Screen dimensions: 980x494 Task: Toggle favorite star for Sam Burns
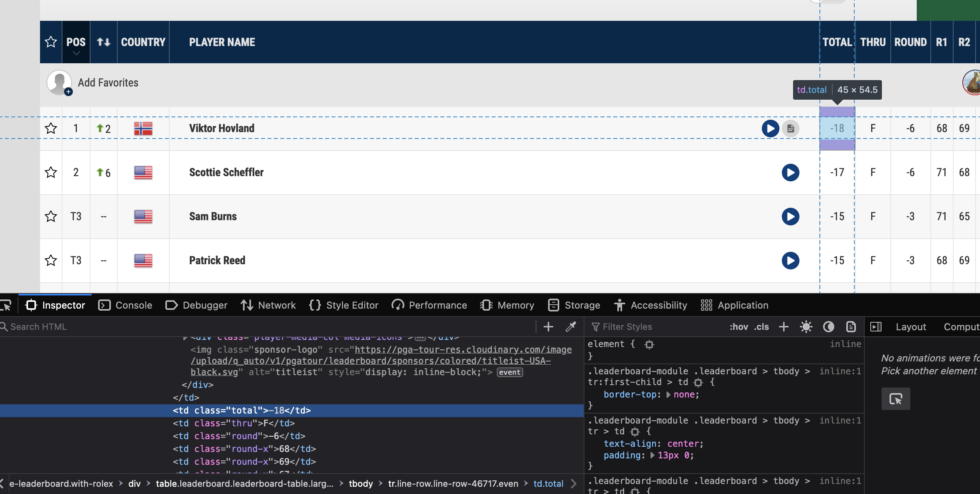click(51, 217)
